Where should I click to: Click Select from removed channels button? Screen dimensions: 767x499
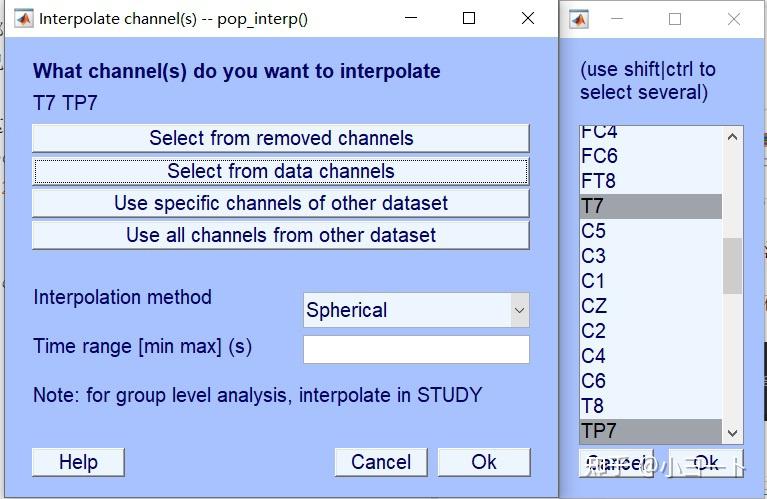(280, 138)
